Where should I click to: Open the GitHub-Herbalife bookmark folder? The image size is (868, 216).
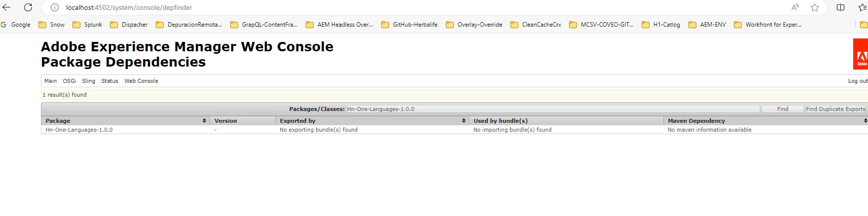pyautogui.click(x=409, y=25)
